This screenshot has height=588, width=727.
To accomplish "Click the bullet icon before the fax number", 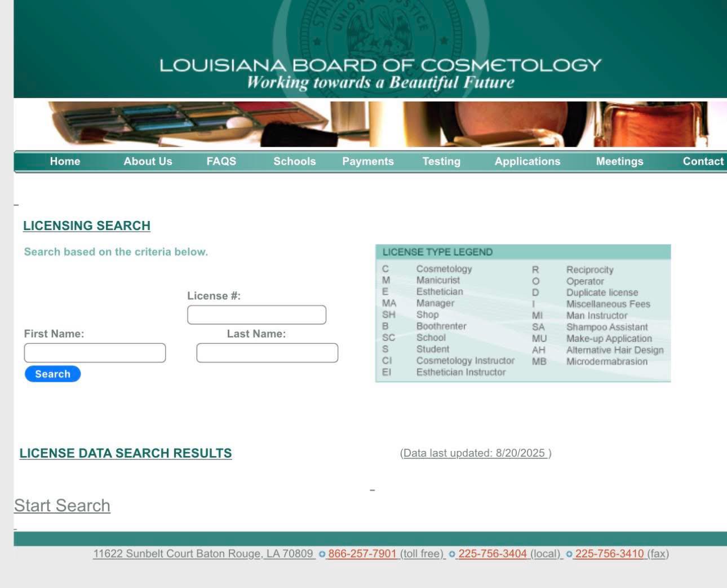I will [569, 554].
